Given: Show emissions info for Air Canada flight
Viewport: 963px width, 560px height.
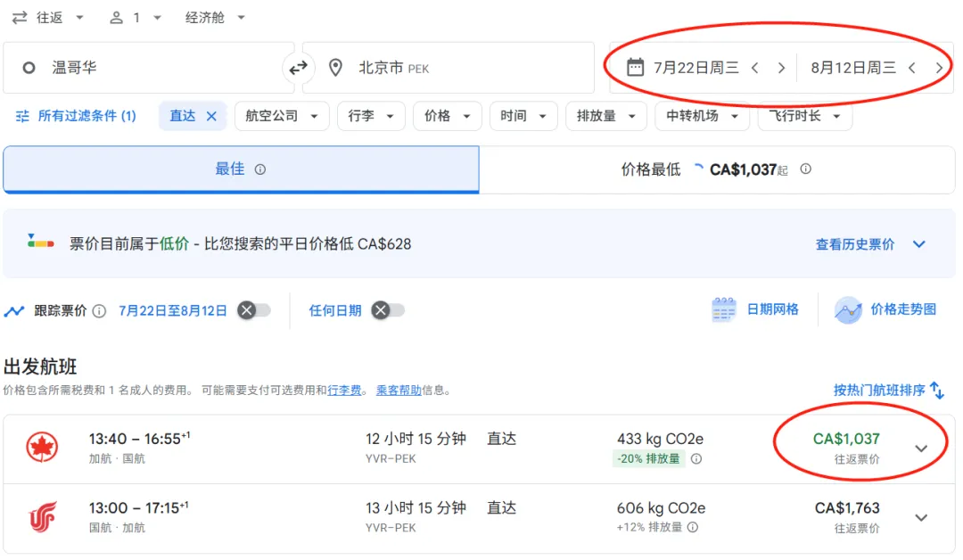Looking at the screenshot, I should click(x=695, y=458).
